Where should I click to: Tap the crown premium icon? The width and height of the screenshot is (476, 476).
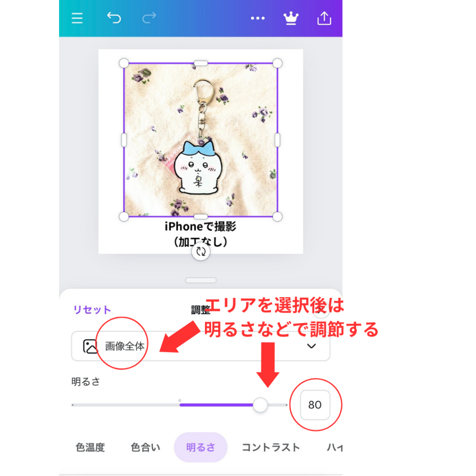coord(291,18)
